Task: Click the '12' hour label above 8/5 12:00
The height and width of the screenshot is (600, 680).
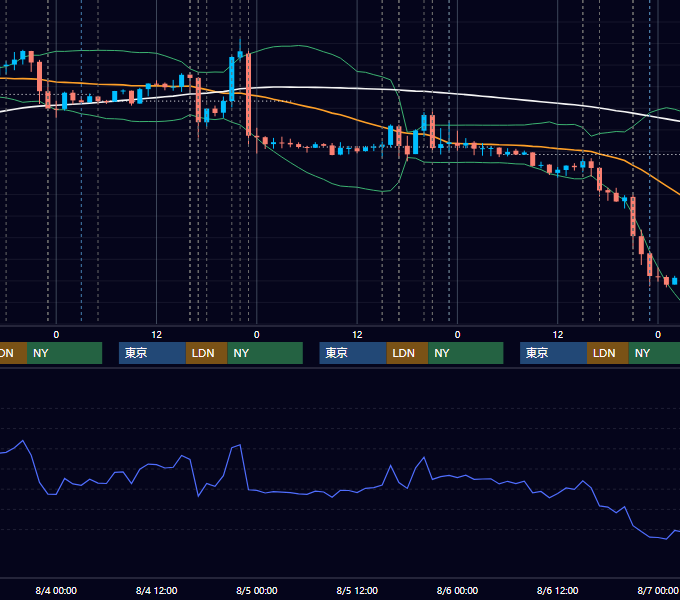Action: (357, 335)
